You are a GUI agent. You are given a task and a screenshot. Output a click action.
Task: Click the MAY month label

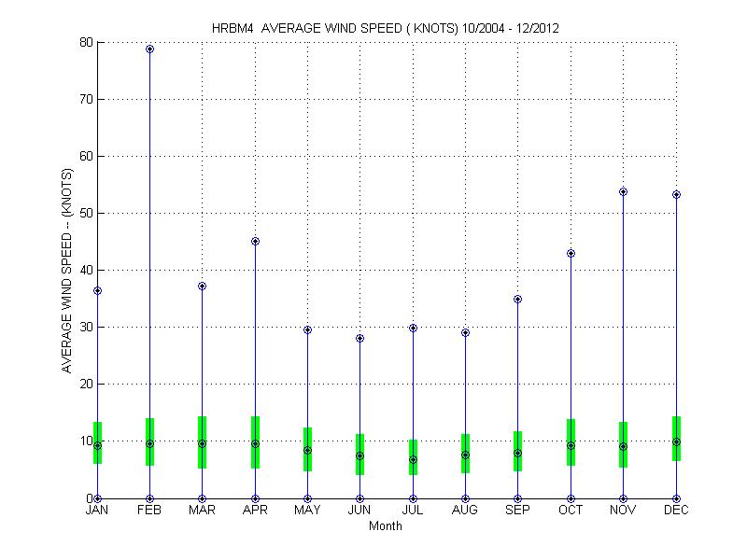tap(307, 510)
